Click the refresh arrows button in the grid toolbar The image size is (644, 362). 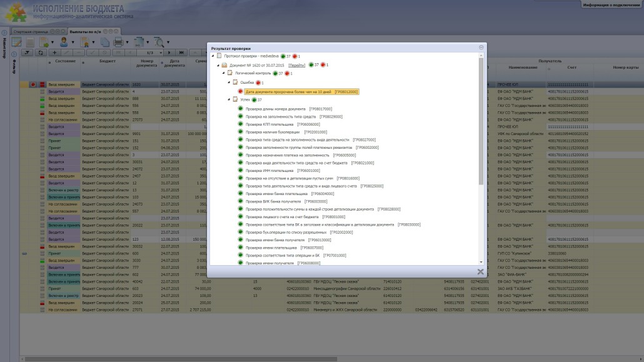pos(41,53)
